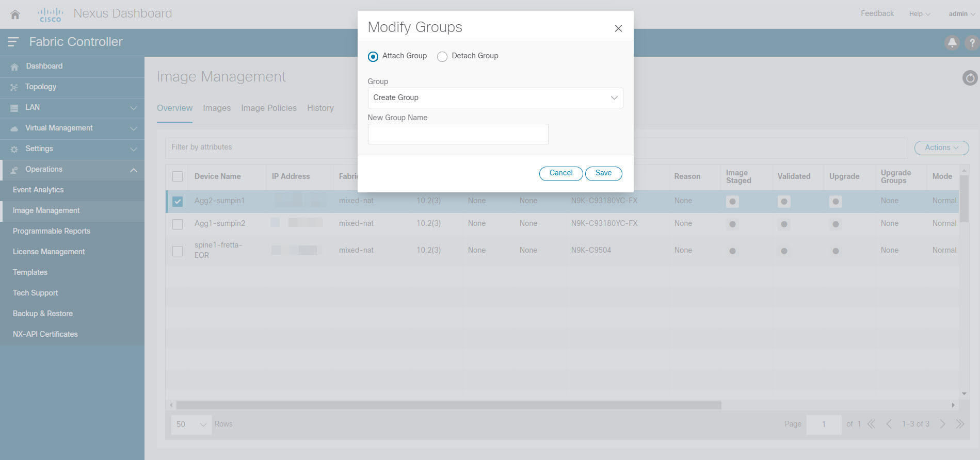Click Validated status dot for Agg1-sumpin2
The height and width of the screenshot is (460, 980).
(x=784, y=224)
